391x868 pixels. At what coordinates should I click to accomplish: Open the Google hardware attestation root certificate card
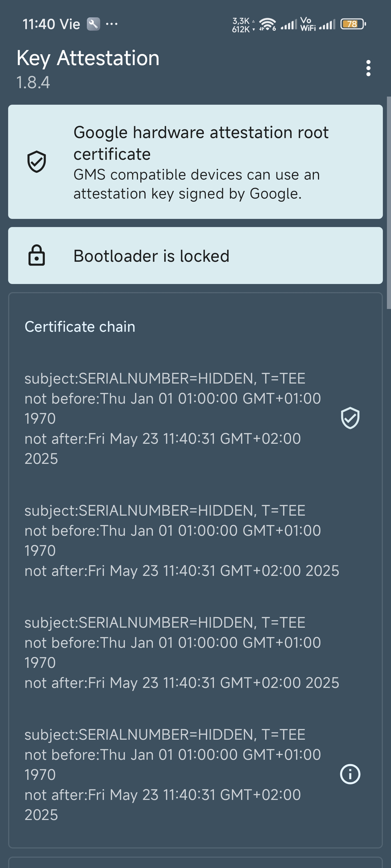[x=195, y=162]
